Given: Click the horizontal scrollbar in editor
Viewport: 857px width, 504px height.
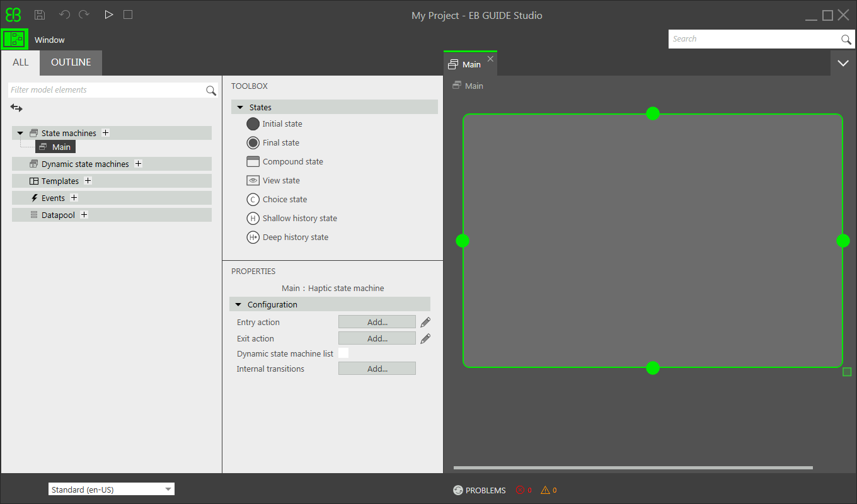Looking at the screenshot, I should click(x=633, y=468).
